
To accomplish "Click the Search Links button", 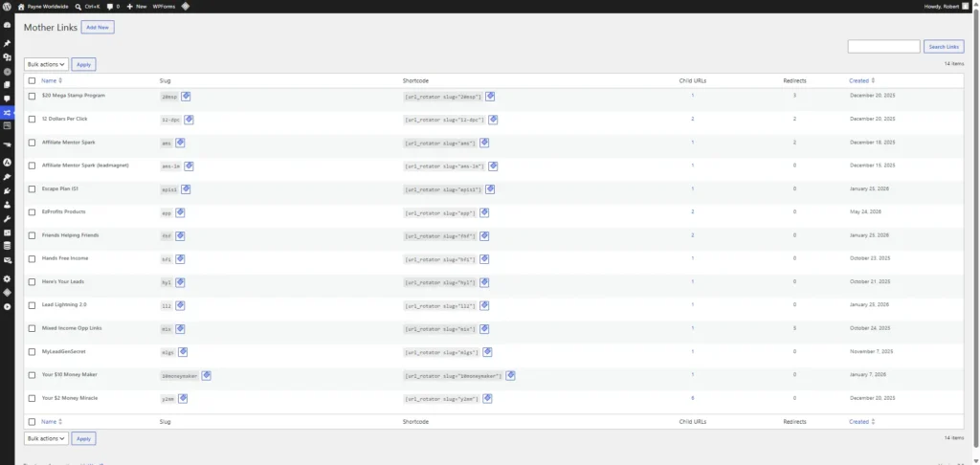I will click(944, 47).
